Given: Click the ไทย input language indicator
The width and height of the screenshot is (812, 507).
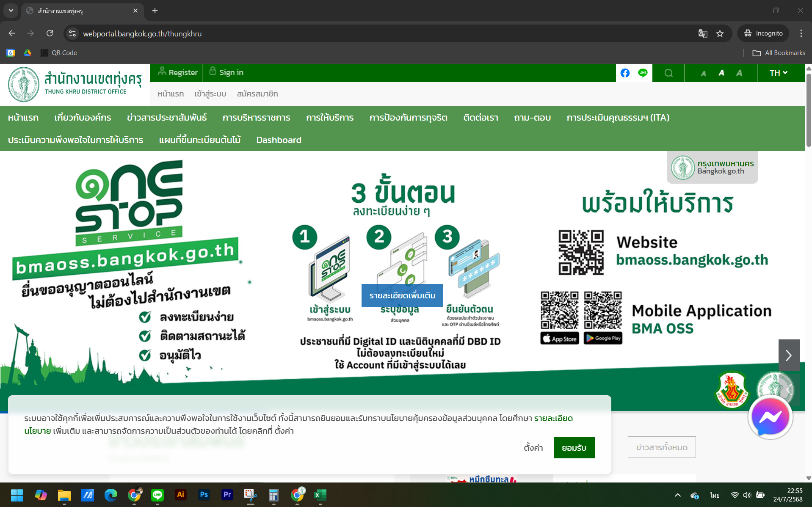Looking at the screenshot, I should coord(715,495).
